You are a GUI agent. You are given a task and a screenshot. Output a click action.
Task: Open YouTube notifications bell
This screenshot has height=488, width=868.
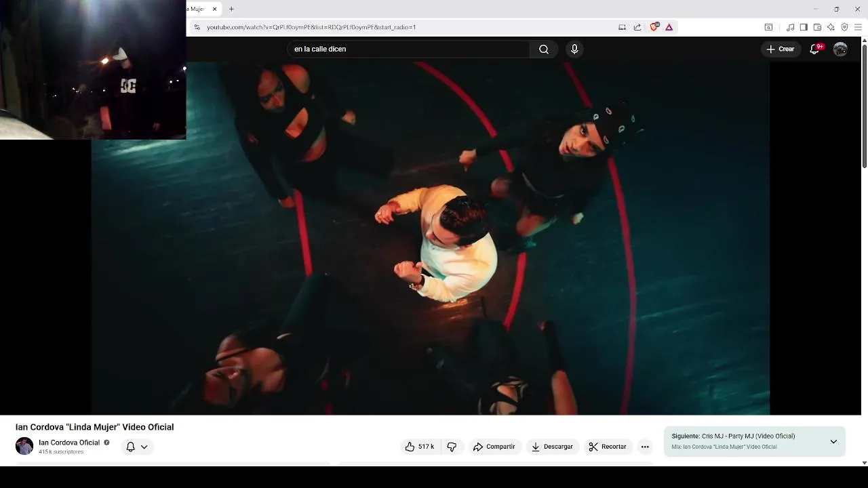[816, 49]
